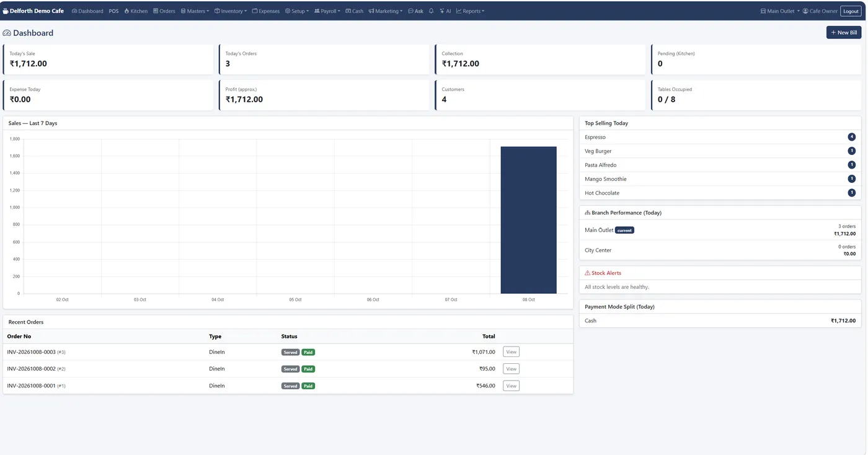This screenshot has height=455, width=868.
Task: View order INV-20261008-0003
Action: (511, 352)
